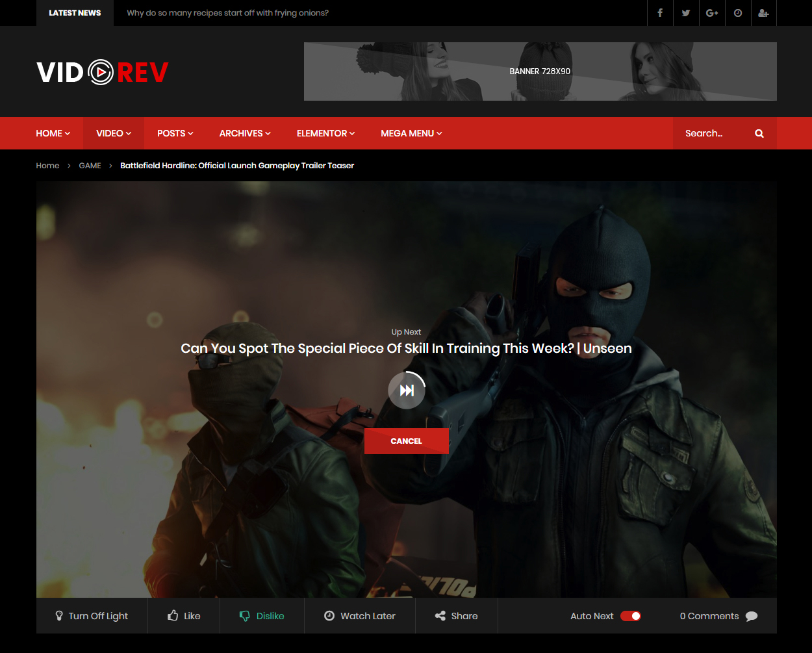The width and height of the screenshot is (812, 653).
Task: Dislike this video
Action: [262, 616]
